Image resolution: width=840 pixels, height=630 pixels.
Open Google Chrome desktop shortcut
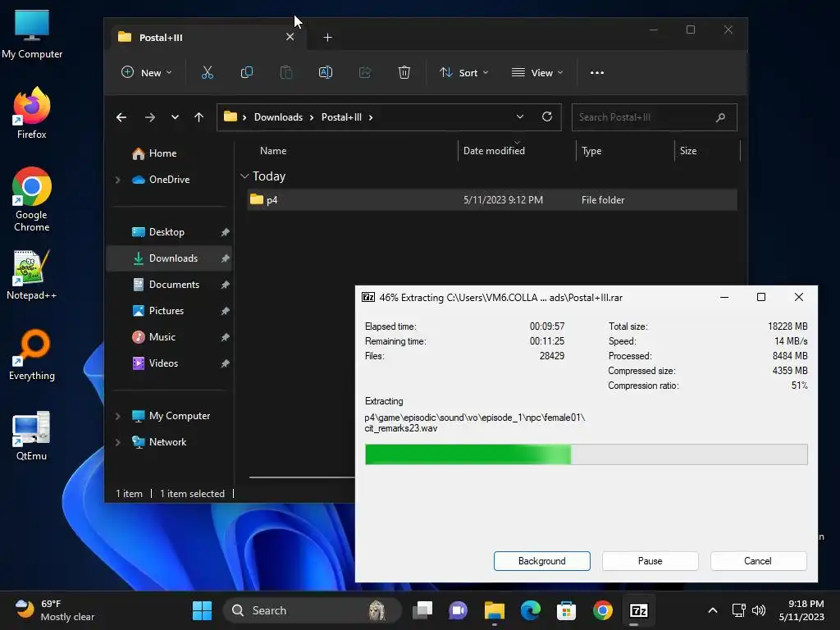(x=32, y=199)
